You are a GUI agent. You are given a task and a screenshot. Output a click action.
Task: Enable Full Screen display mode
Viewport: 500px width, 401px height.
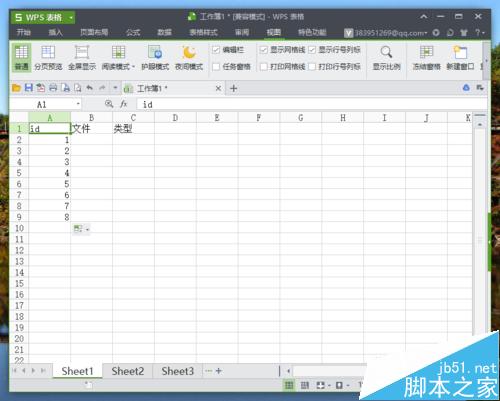(82, 52)
